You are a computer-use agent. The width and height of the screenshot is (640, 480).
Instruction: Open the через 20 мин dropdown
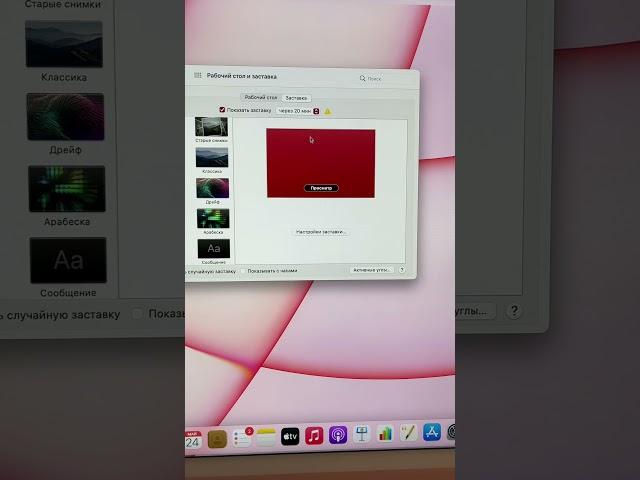click(x=298, y=111)
